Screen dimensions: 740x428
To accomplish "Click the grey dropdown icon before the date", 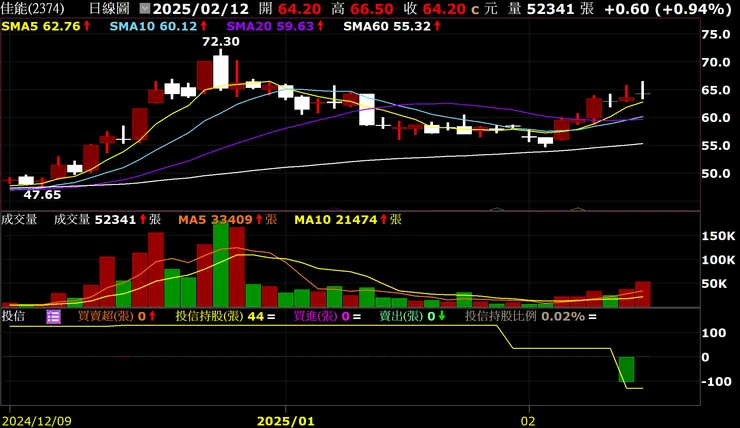I will tap(145, 8).
